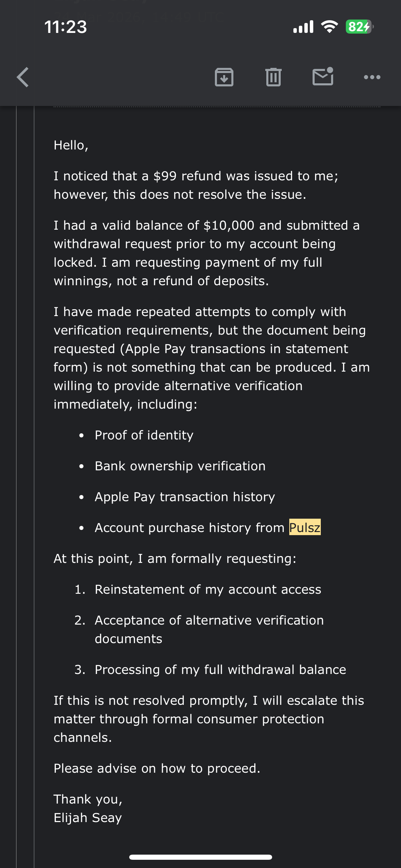Image resolution: width=401 pixels, height=868 pixels.
Task: Tap the home indicator bar
Action: pyautogui.click(x=200, y=857)
